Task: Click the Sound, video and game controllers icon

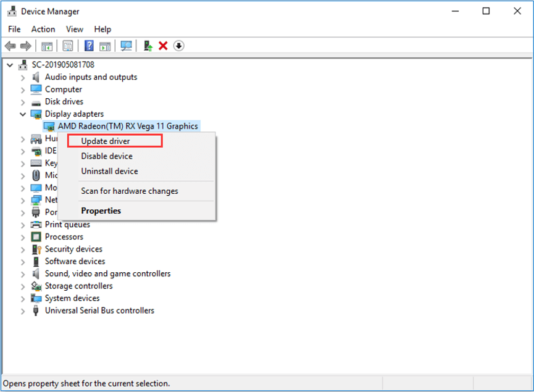Action: coord(36,274)
